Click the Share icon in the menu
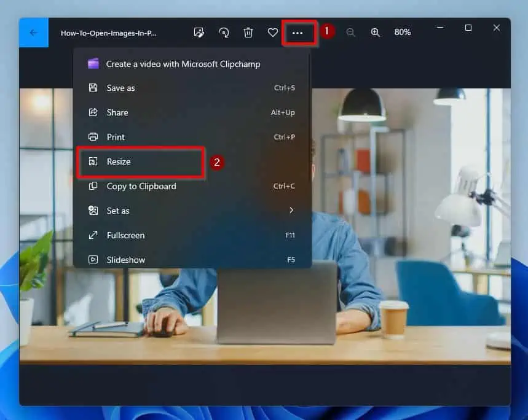This screenshot has width=528, height=420. 93,112
